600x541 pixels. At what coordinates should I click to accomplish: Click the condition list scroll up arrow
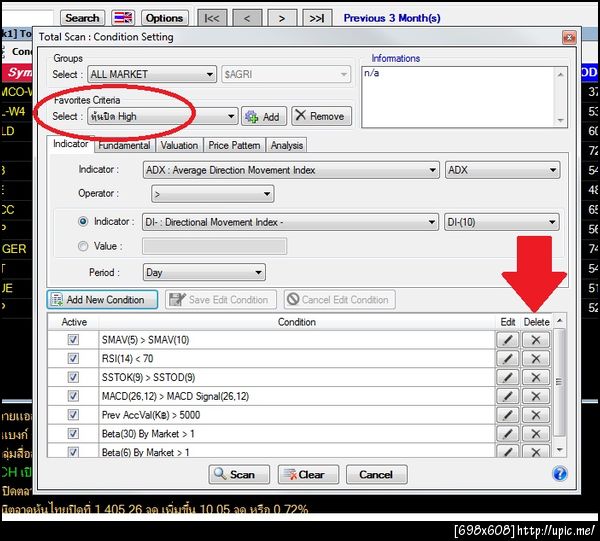[559, 320]
